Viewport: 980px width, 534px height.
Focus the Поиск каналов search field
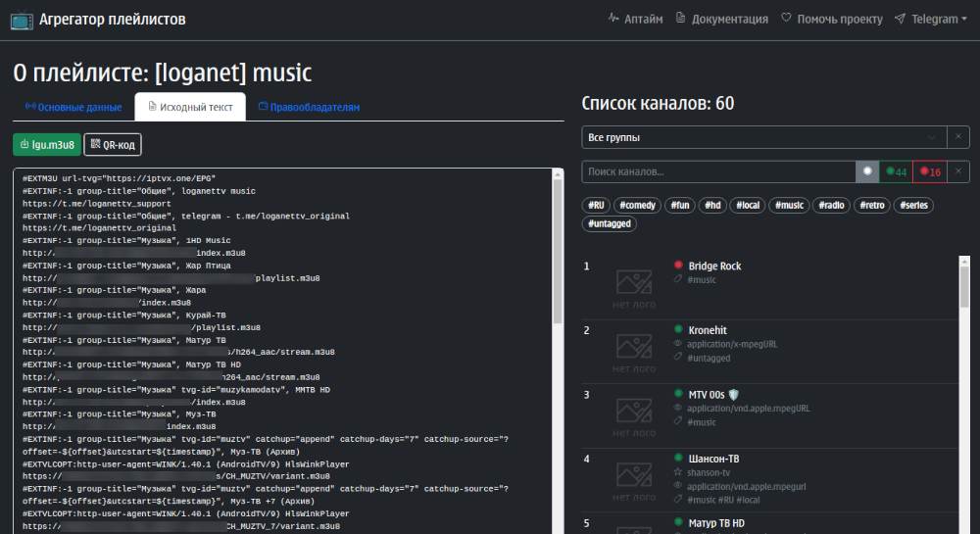tap(718, 171)
